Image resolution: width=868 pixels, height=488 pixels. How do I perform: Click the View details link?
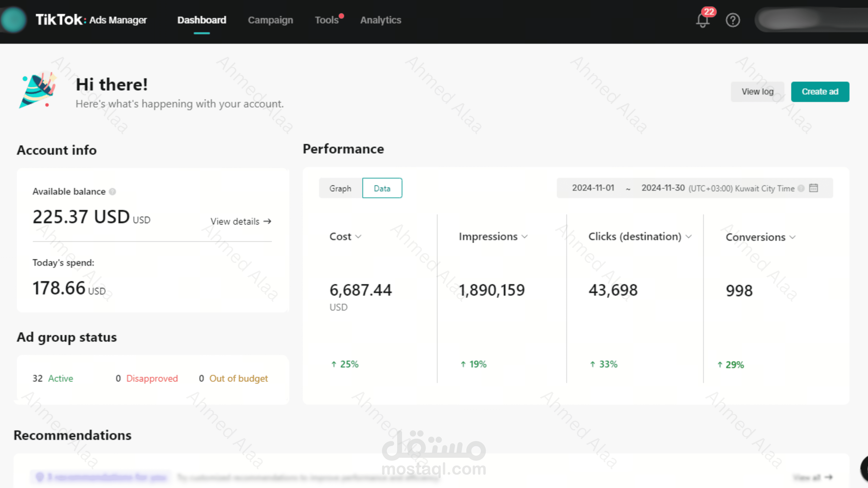point(241,221)
